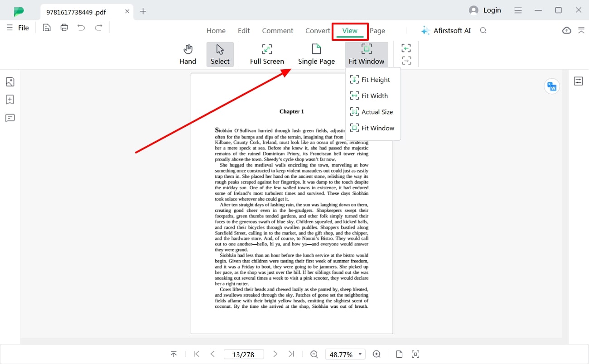Image resolution: width=589 pixels, height=364 pixels.
Task: Activate the Hand tool
Action: tap(188, 55)
